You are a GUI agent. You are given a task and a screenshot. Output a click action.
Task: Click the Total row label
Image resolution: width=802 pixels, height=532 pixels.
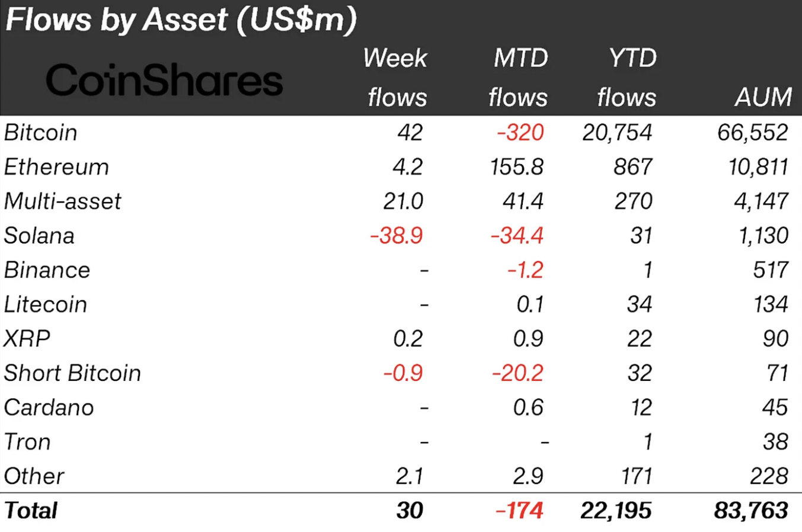tap(31, 511)
